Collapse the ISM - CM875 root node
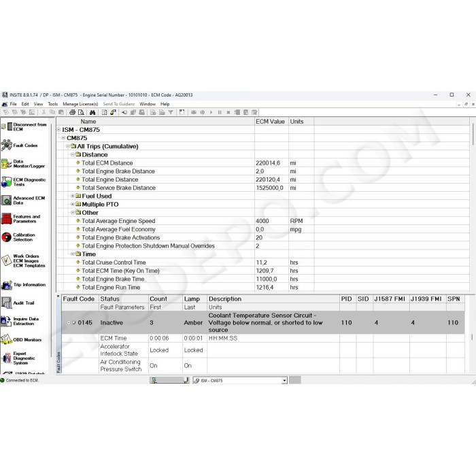 coord(59,130)
